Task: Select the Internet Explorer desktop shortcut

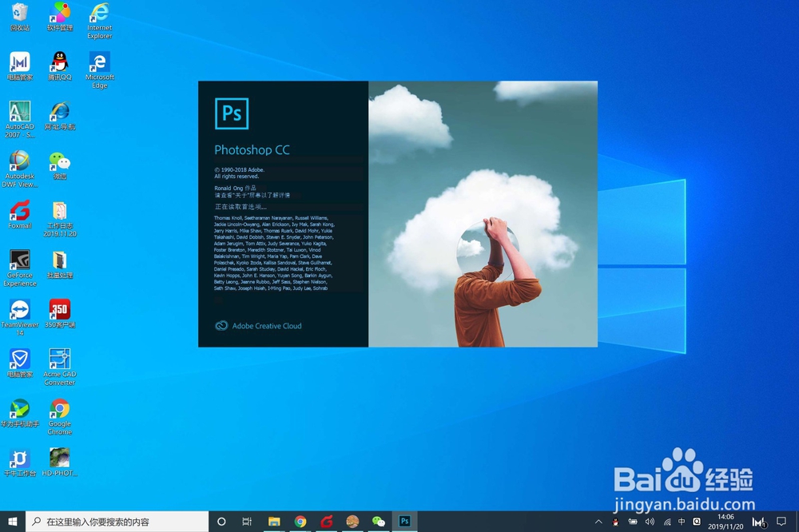Action: tap(99, 21)
